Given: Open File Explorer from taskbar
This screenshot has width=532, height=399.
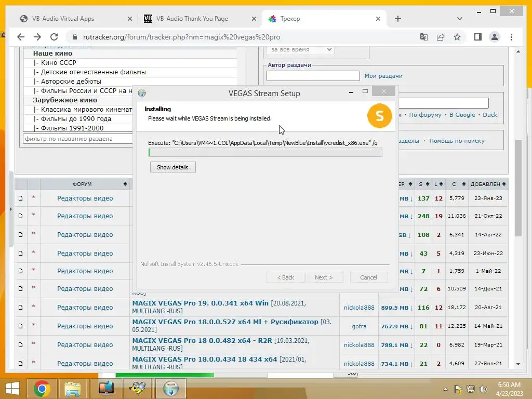Looking at the screenshot, I should pos(73,389).
